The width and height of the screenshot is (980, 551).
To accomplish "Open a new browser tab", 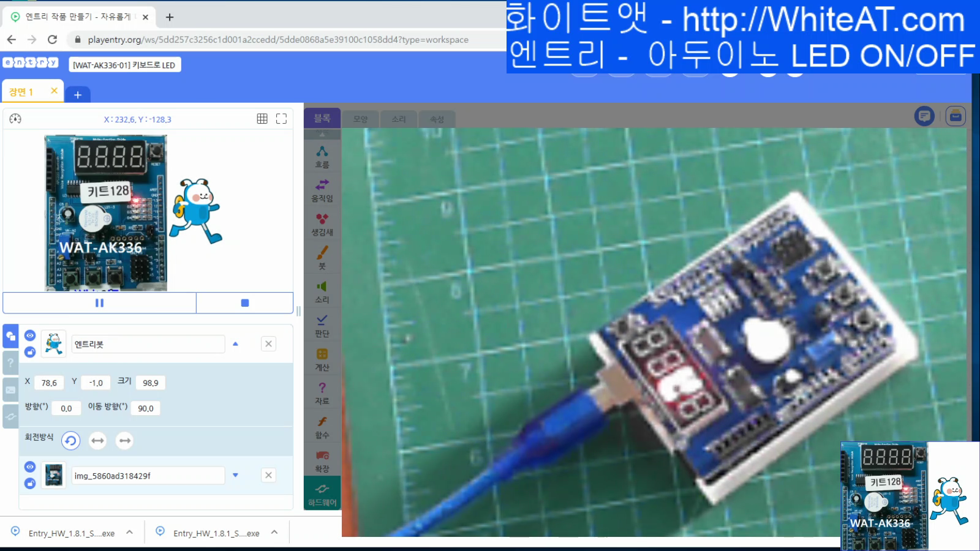I will tap(170, 17).
